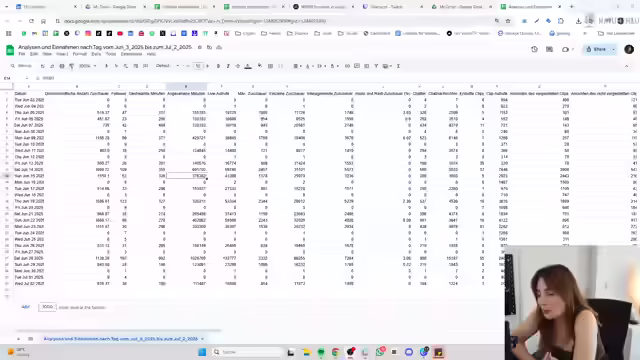This screenshot has width=640, height=360.
Task: Toggle italic formatting in toolbar
Action: [228, 66]
